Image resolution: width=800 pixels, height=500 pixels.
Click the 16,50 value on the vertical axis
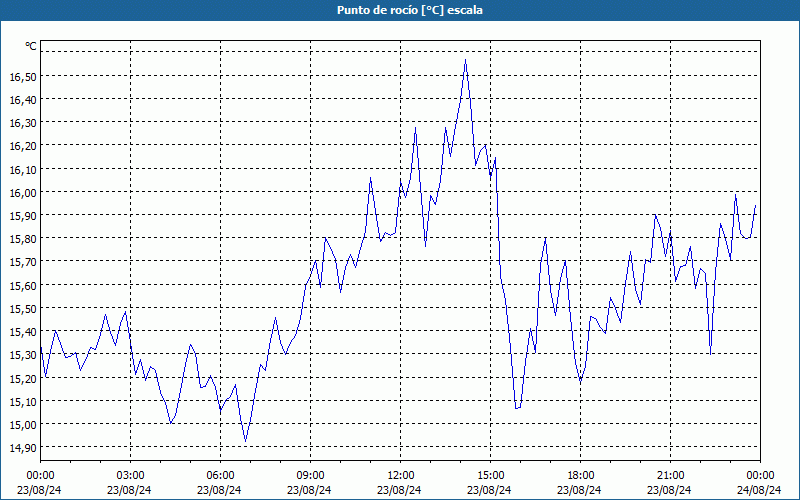pyautogui.click(x=23, y=77)
